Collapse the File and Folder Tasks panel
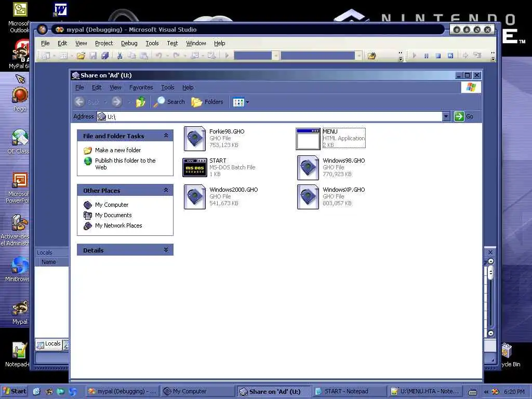The width and height of the screenshot is (532, 399). click(x=166, y=136)
